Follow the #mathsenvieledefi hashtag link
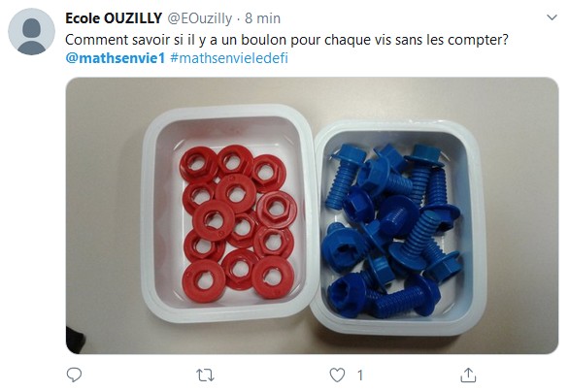The image size is (569, 392). point(229,58)
